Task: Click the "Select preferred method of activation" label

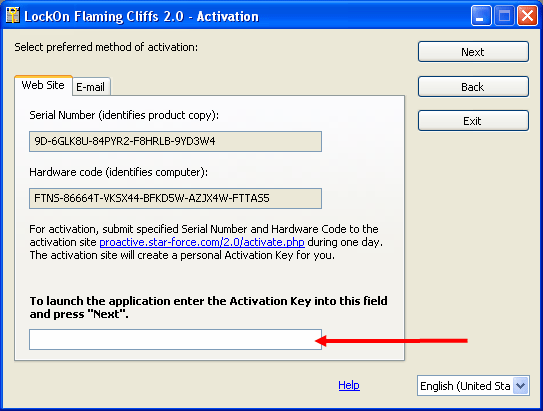Action: [x=106, y=47]
